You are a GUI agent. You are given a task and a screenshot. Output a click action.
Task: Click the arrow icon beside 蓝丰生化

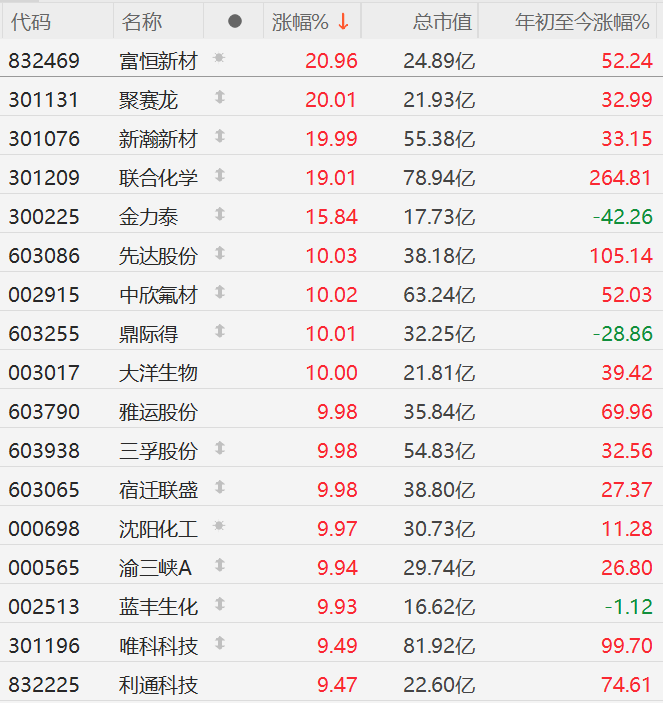coord(219,605)
